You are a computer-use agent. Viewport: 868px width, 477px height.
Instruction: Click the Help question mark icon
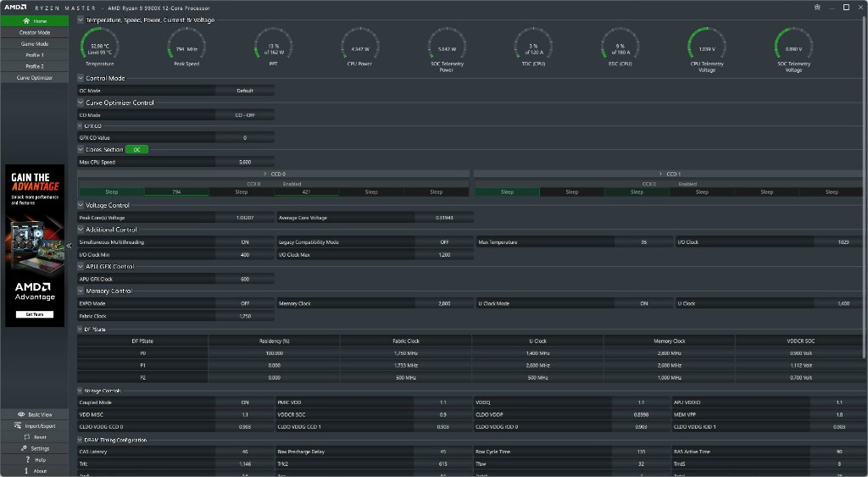[x=28, y=459]
